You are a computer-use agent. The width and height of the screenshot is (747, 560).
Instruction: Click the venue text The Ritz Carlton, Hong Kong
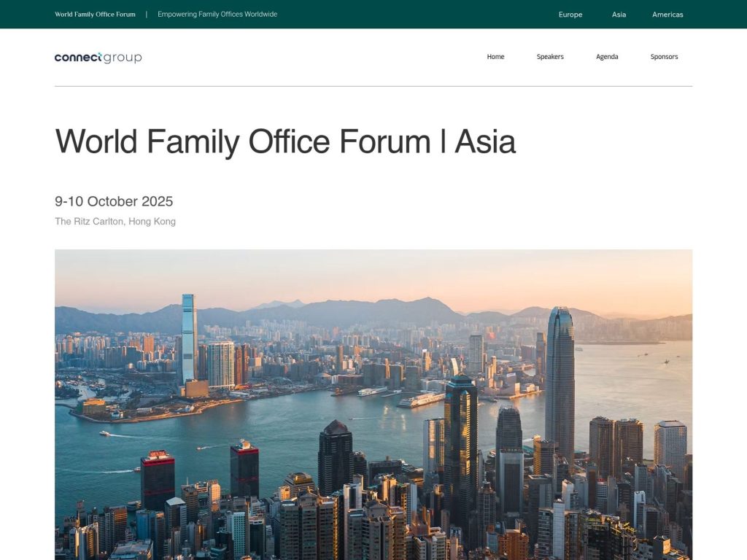115,221
